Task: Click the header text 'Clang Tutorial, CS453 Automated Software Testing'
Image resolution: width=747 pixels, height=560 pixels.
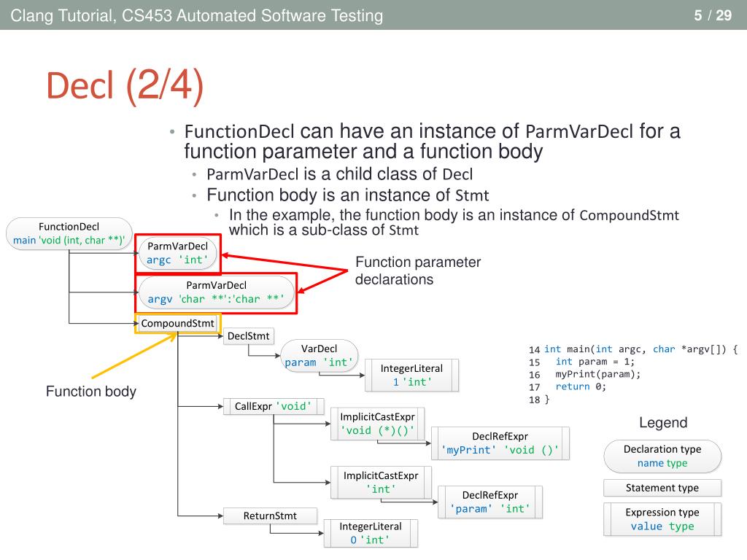Action: (197, 15)
